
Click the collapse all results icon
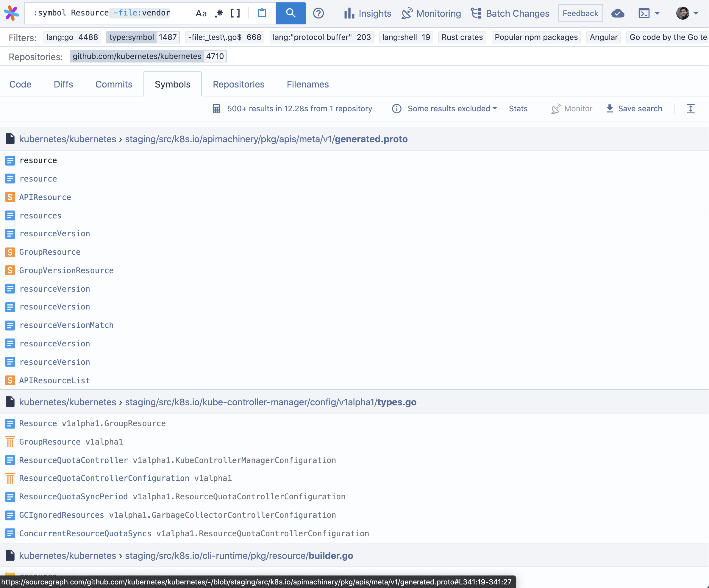pyautogui.click(x=691, y=108)
